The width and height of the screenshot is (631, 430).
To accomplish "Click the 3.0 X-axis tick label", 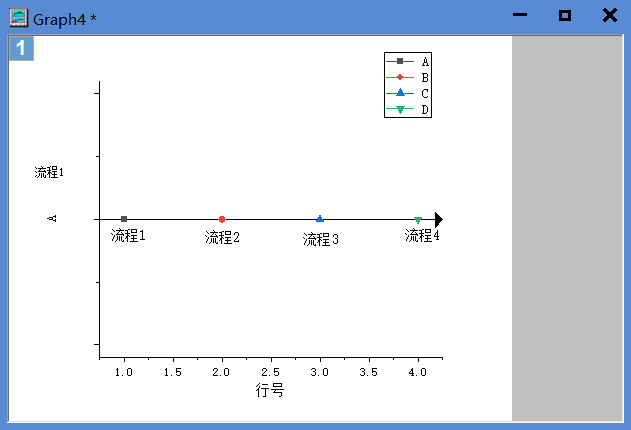I will pos(320,372).
